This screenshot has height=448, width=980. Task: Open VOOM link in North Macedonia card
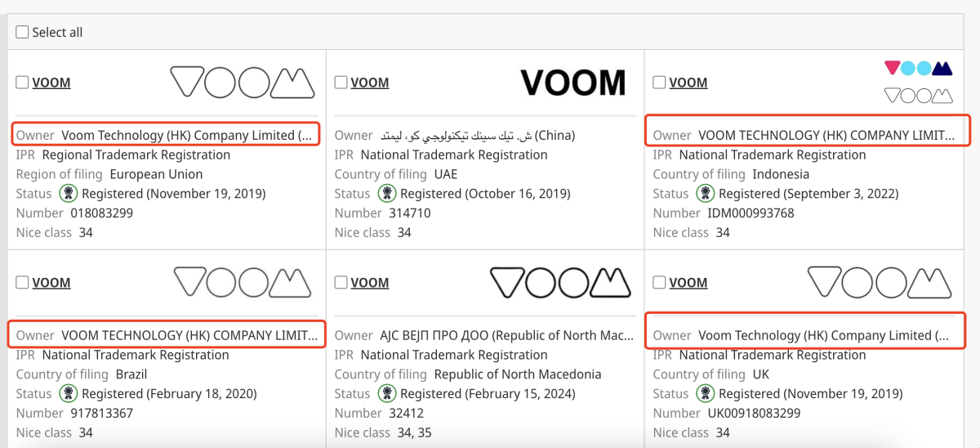click(370, 283)
